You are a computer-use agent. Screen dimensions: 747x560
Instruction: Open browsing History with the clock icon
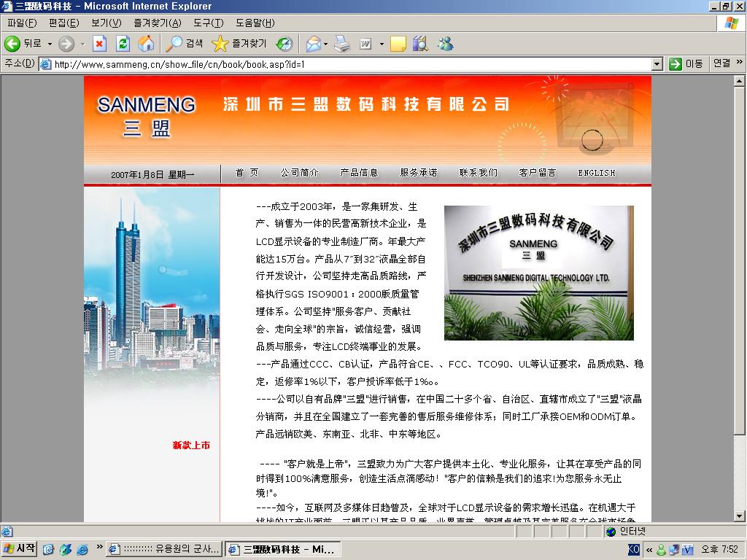click(x=285, y=43)
